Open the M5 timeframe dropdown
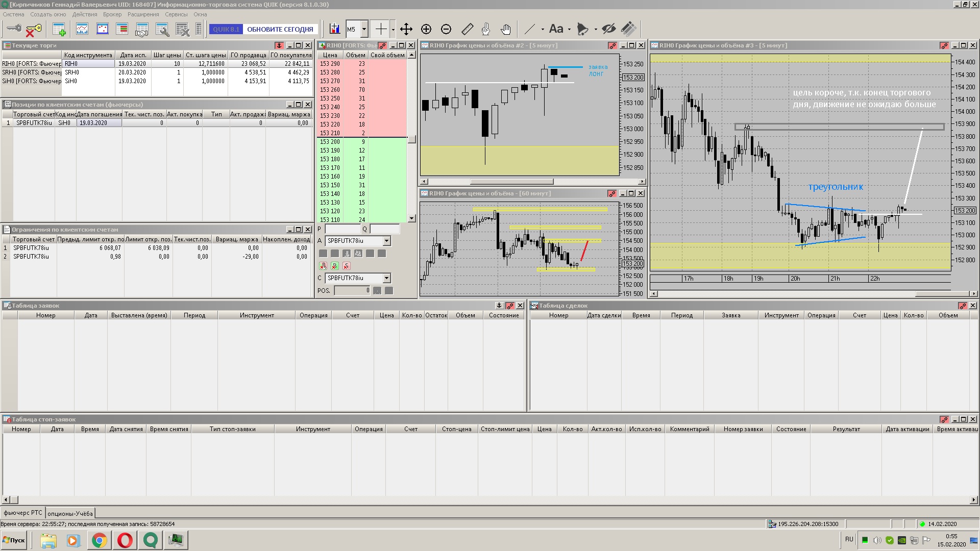 point(364,29)
